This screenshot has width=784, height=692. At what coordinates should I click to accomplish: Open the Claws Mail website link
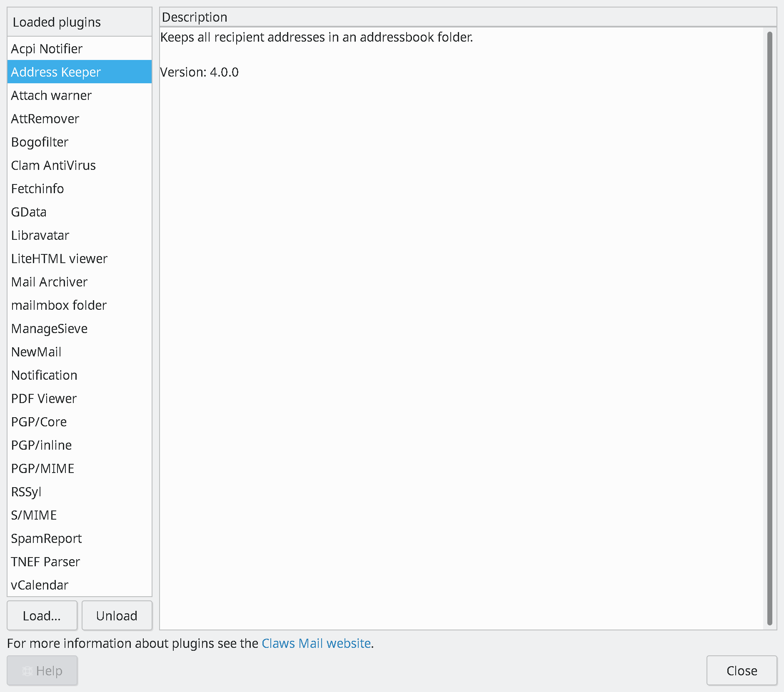click(x=316, y=643)
